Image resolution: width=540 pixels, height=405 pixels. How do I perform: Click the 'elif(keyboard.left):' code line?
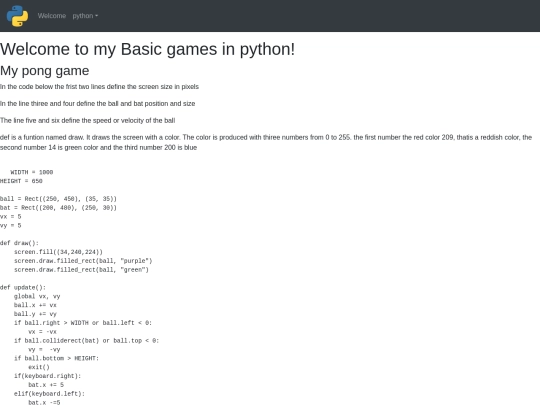(x=49, y=394)
